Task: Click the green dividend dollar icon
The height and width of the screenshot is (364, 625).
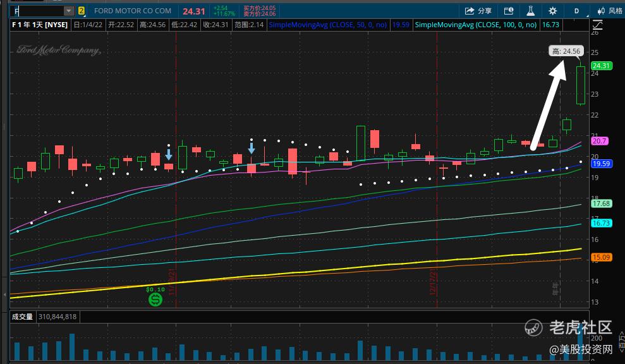Action: [155, 300]
